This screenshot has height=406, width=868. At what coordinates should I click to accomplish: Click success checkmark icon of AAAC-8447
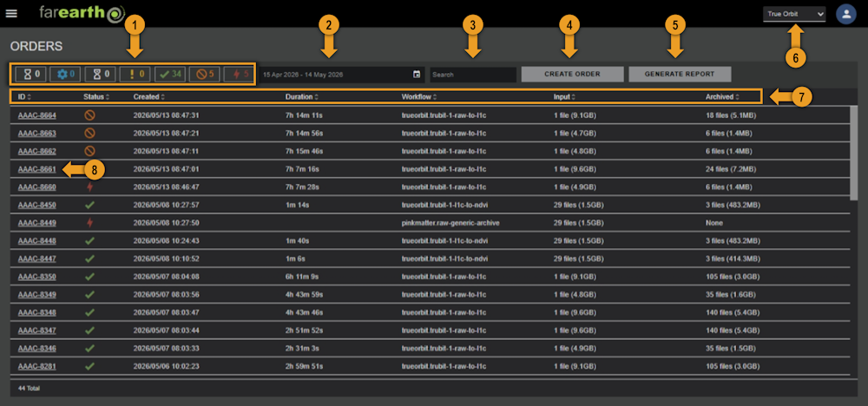coord(89,259)
